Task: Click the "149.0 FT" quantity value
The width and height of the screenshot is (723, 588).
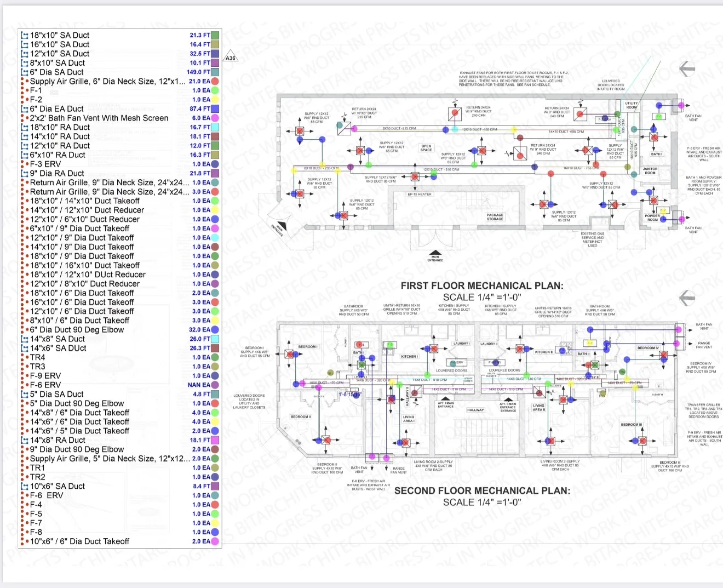Action: point(198,72)
